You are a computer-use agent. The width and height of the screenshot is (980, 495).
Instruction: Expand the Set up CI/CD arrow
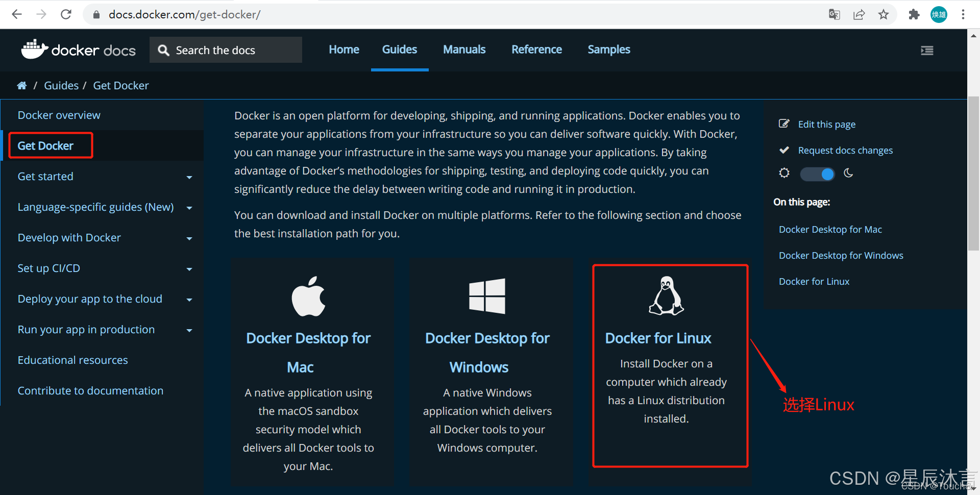click(x=189, y=269)
